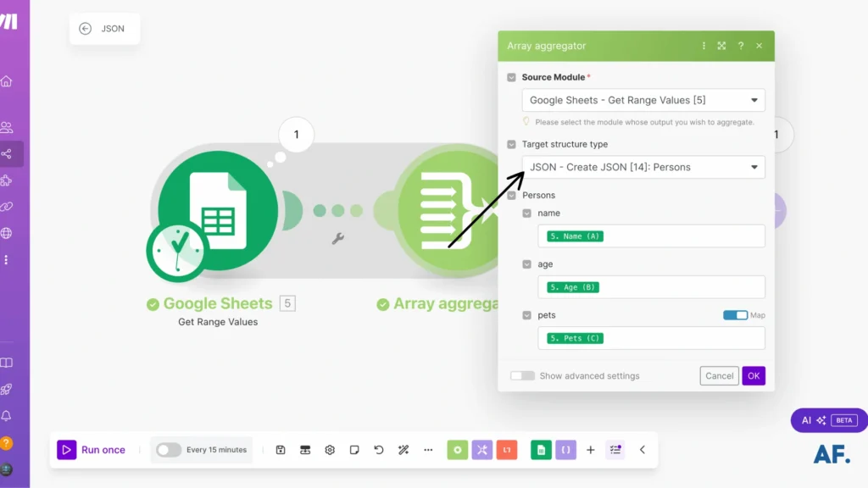The image size is (868, 488).
Task: Open scenario inputs and outputs icon
Action: pyautogui.click(x=305, y=450)
